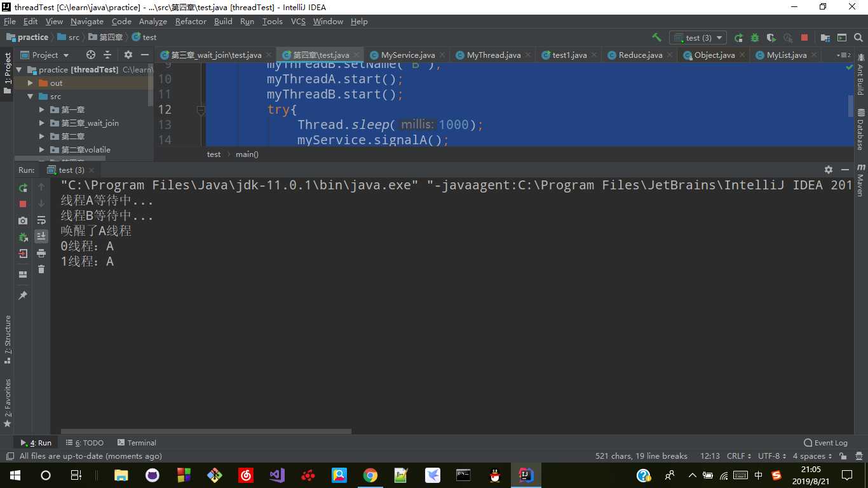Image resolution: width=868 pixels, height=488 pixels.
Task: Expand the out folder
Action: [30, 83]
